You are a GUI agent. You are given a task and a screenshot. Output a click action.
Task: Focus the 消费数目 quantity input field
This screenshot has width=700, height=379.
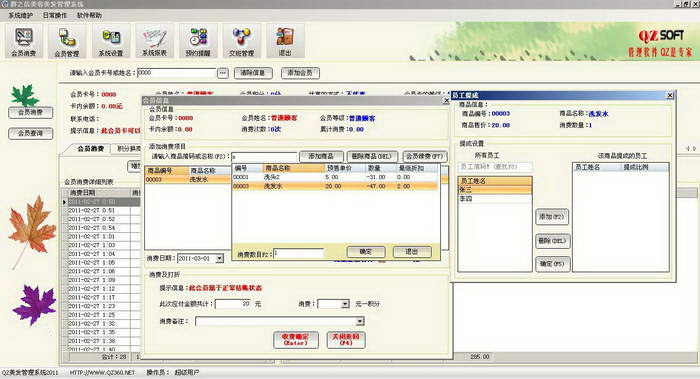[x=298, y=254]
